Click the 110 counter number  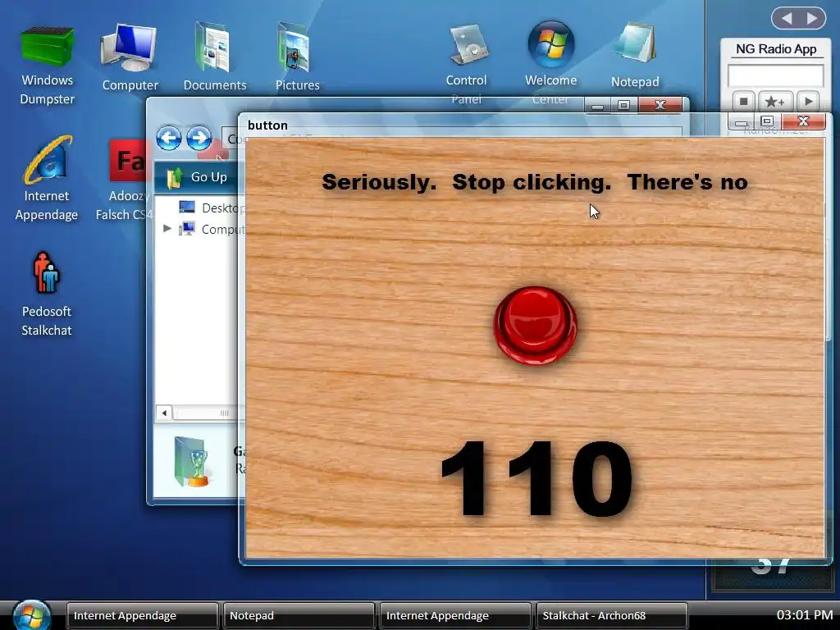(x=536, y=478)
